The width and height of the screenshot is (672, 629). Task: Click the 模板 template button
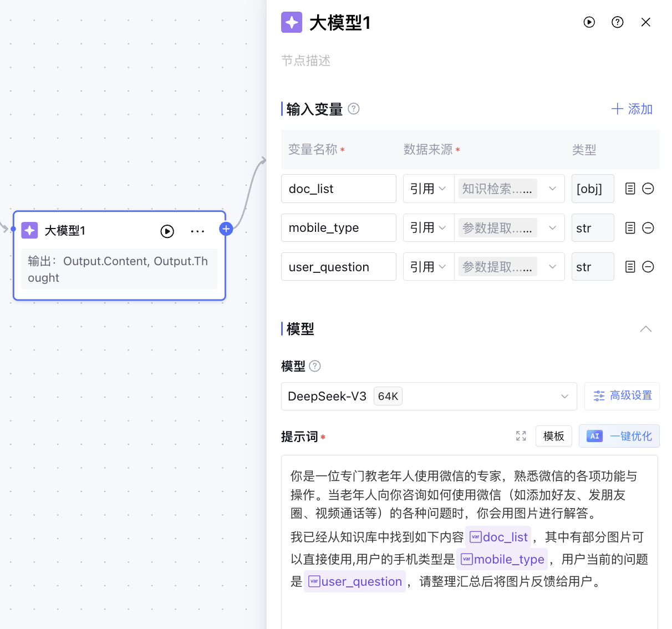553,436
